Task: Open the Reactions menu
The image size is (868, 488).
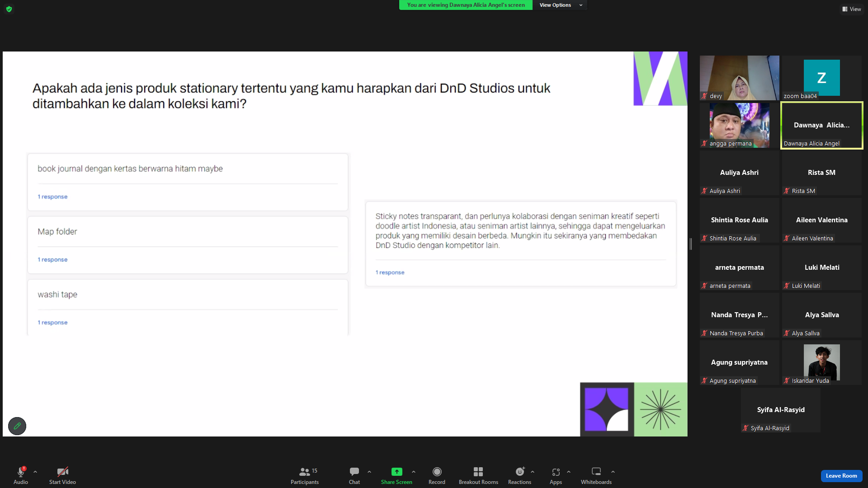Action: [x=520, y=475]
